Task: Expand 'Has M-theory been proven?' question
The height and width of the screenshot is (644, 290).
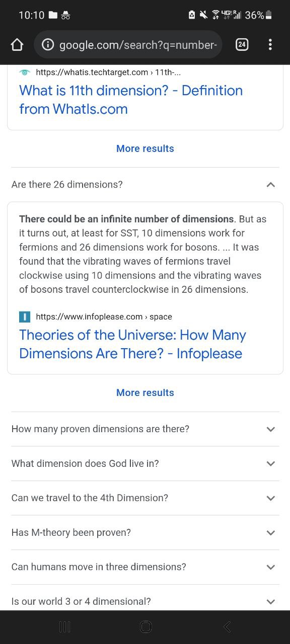Action: (145, 532)
